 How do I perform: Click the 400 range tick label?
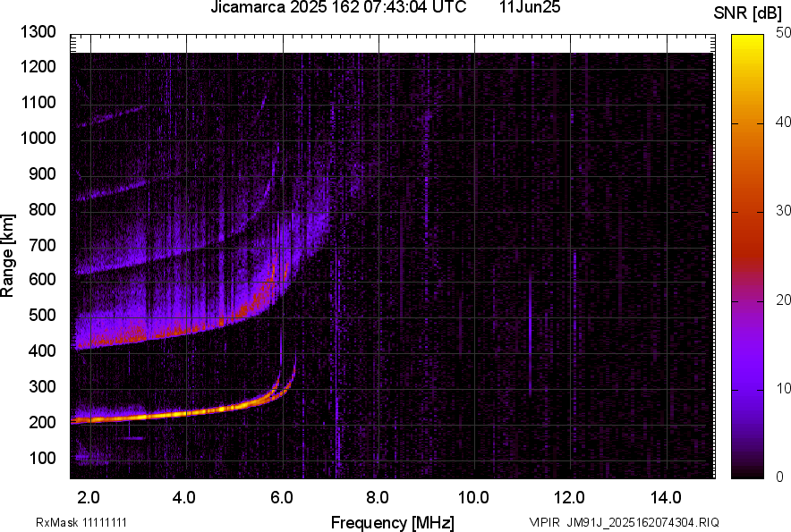coord(42,350)
